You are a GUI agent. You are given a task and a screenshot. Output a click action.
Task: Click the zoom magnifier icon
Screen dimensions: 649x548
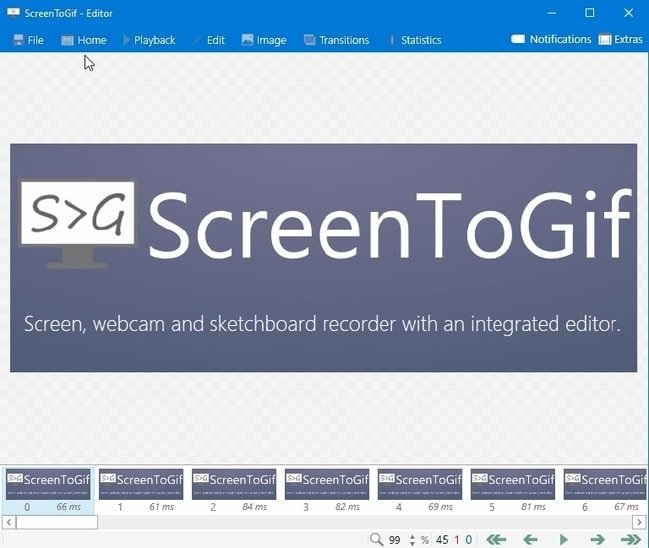376,539
